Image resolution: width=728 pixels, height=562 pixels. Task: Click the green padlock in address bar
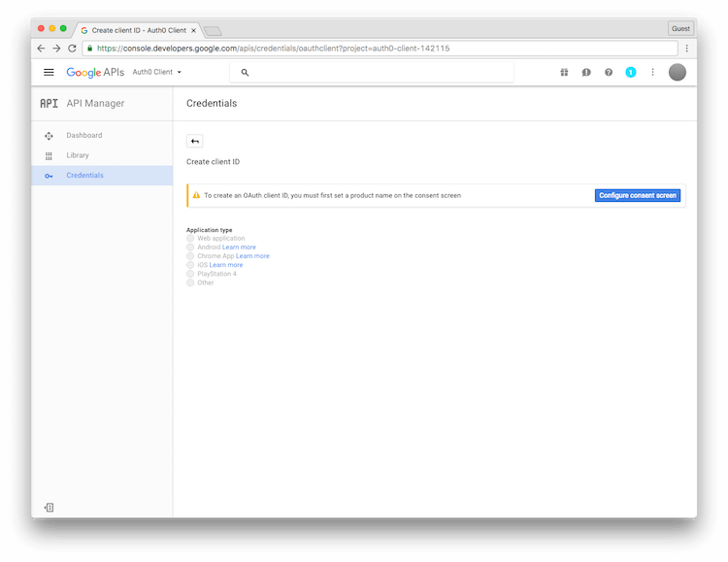tap(89, 49)
